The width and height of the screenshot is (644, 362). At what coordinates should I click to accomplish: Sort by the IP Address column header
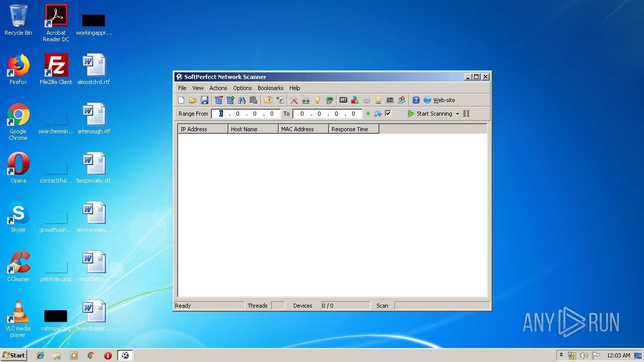(x=203, y=129)
